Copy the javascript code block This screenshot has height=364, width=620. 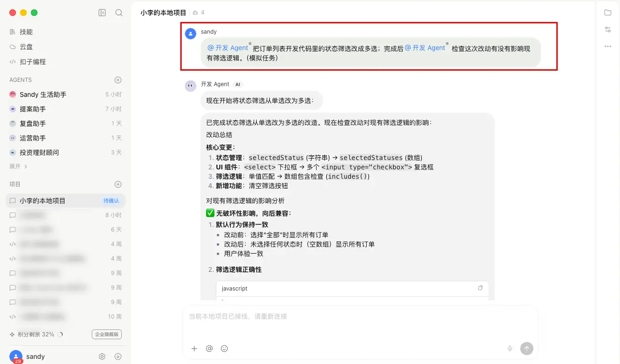[x=480, y=288]
